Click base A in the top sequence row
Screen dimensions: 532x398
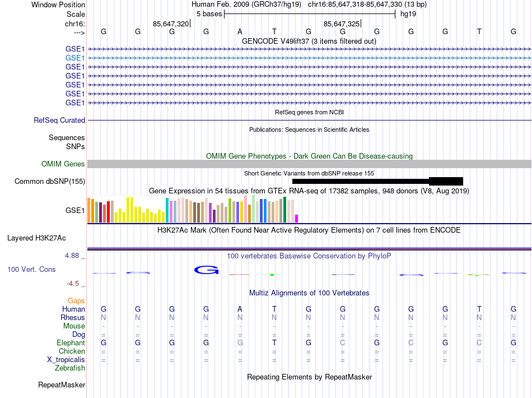[240, 31]
